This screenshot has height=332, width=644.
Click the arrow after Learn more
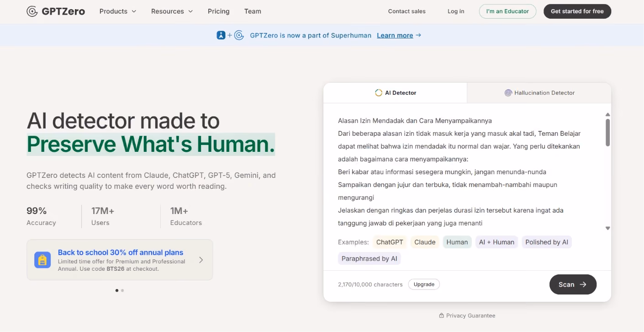point(418,35)
